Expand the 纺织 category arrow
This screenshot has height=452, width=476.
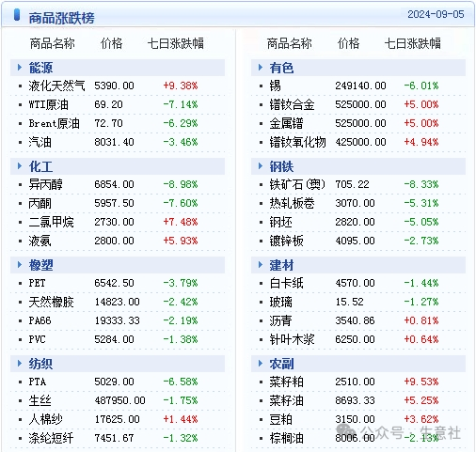[x=20, y=364]
